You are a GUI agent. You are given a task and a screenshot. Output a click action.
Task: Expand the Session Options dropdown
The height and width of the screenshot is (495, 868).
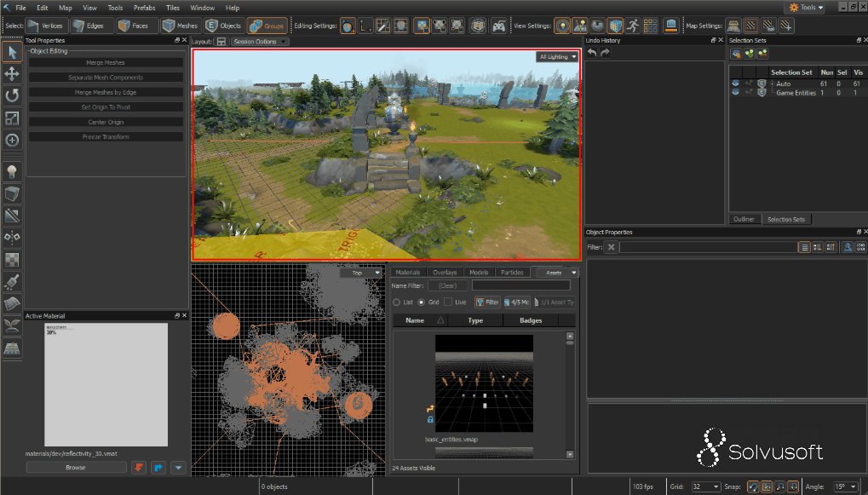(x=260, y=41)
